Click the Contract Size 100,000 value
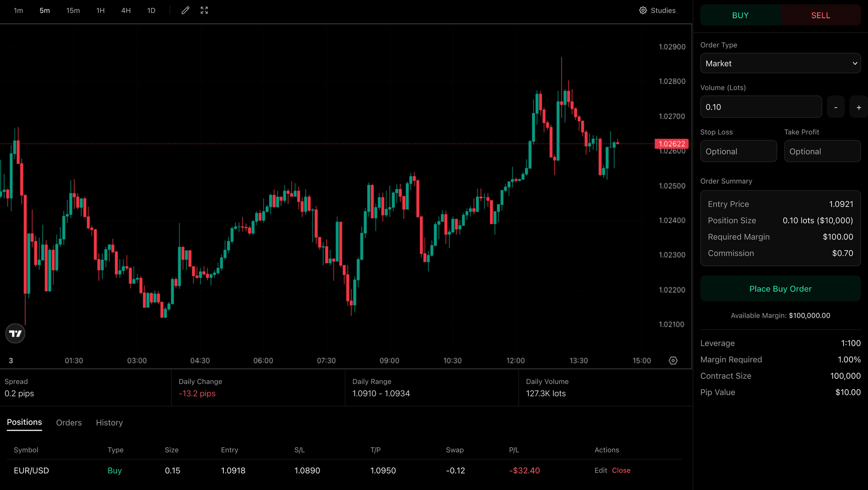Screen dimensions: 868x490 click(845, 376)
